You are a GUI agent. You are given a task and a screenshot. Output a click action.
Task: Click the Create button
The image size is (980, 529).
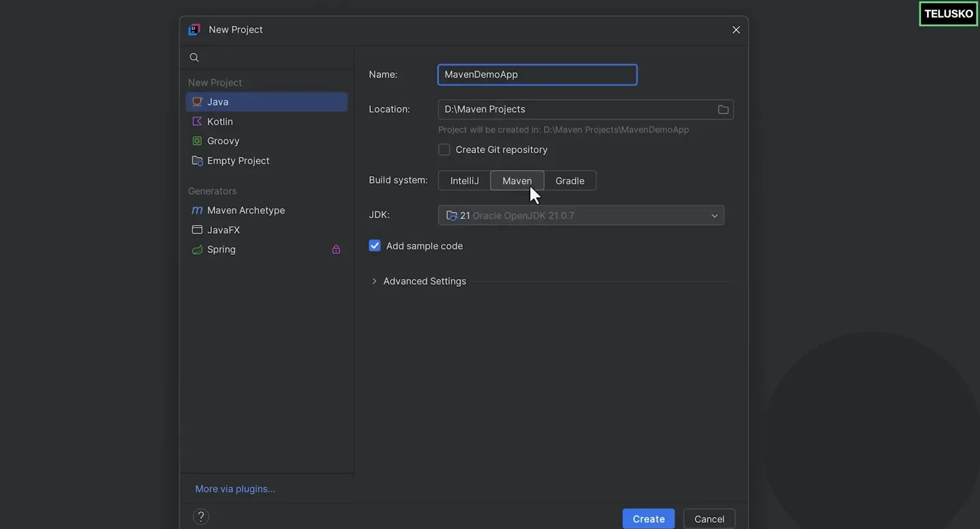tap(649, 519)
